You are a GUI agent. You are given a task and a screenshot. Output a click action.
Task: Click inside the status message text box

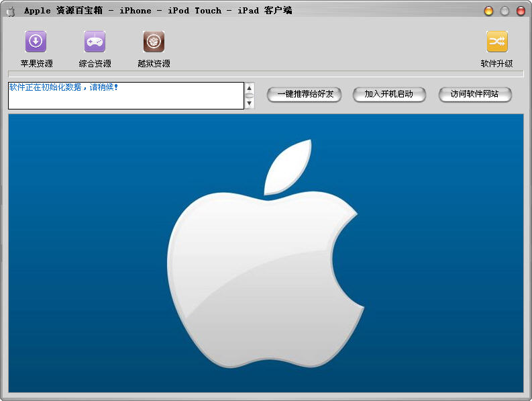(126, 95)
